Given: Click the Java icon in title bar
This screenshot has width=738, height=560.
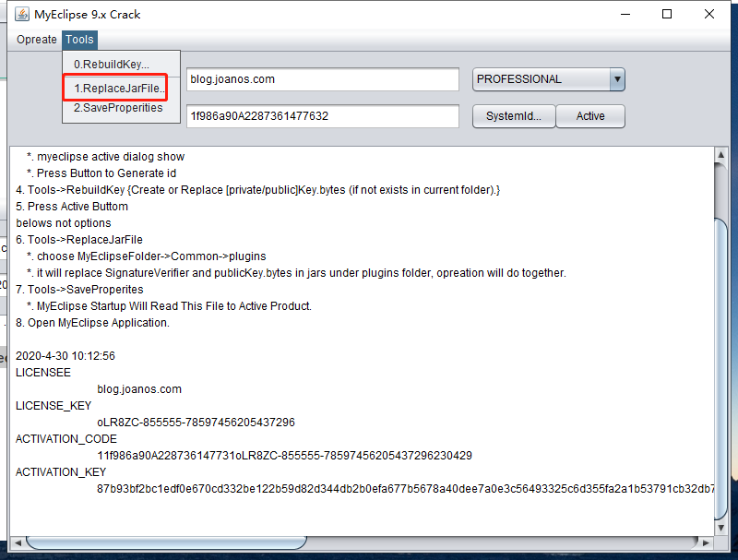Looking at the screenshot, I should [x=18, y=15].
